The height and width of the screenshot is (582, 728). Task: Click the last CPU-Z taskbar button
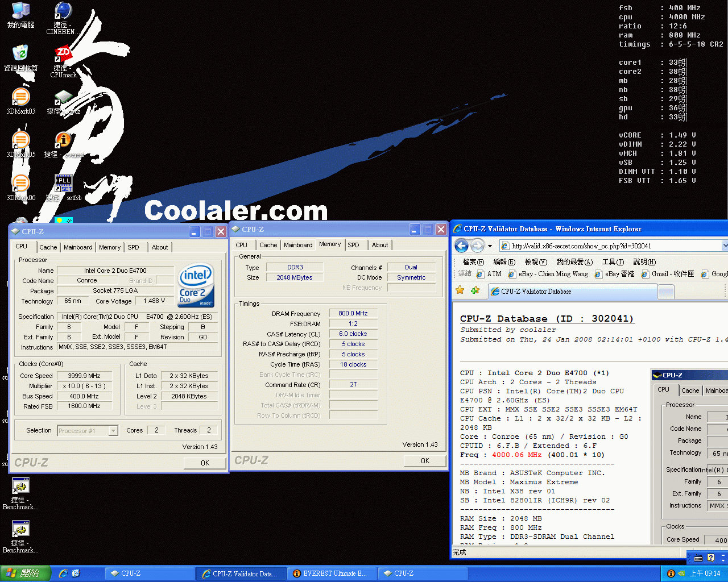click(x=423, y=573)
